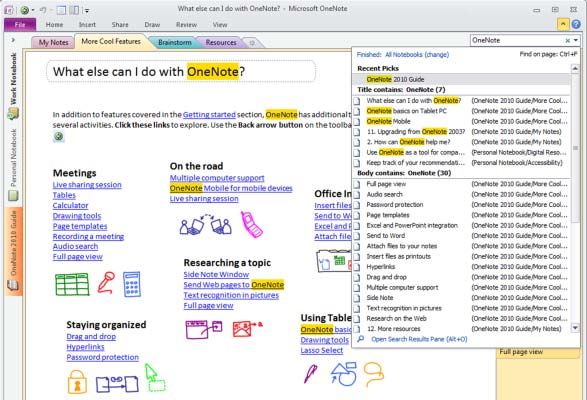Open the Side Note Window link
This screenshot has width=587, height=400.
click(216, 274)
